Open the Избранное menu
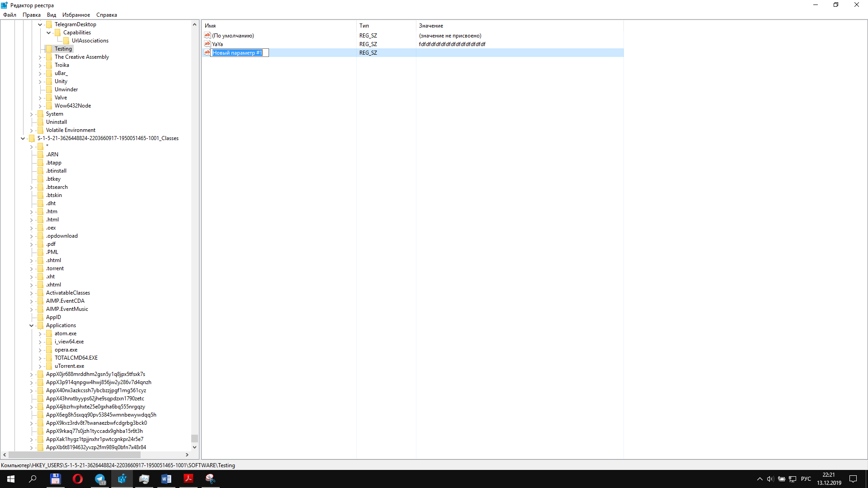The image size is (868, 488). [76, 15]
